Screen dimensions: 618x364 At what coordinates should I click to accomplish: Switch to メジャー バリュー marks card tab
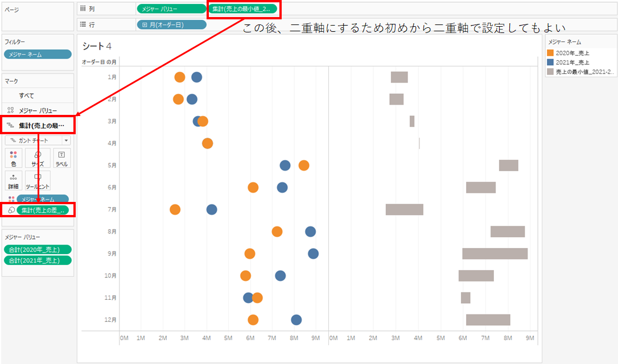38,110
